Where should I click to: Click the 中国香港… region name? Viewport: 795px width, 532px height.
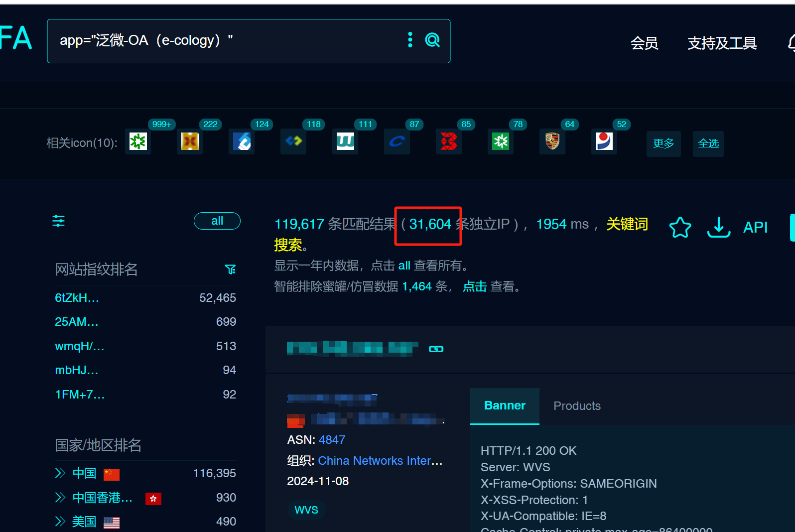103,498
